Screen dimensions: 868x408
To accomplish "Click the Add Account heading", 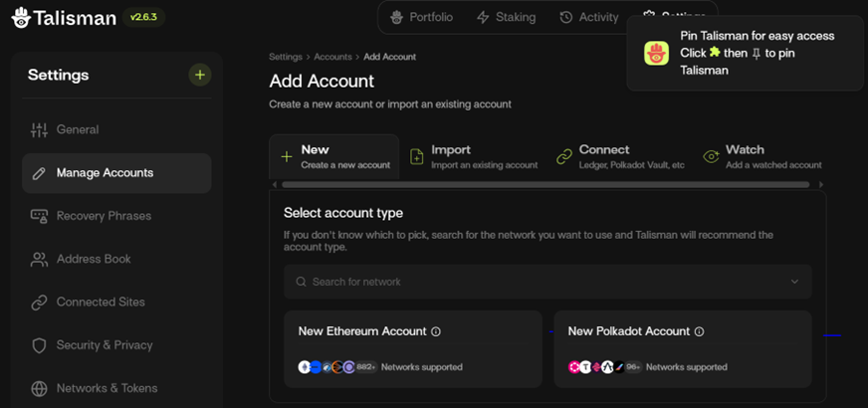I will coord(322,82).
